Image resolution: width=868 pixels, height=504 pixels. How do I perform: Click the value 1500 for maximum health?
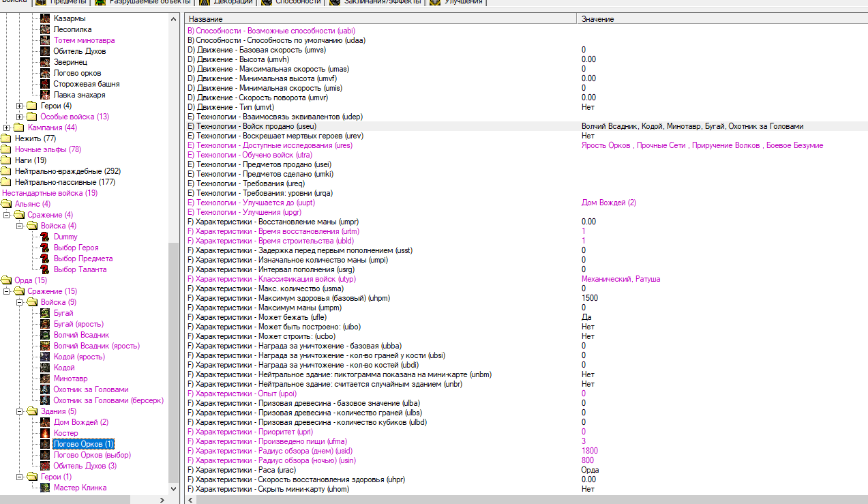click(590, 298)
